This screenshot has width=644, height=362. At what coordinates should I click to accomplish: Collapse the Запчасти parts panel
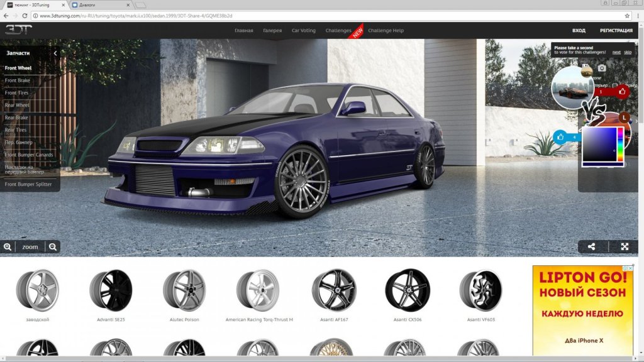click(55, 53)
